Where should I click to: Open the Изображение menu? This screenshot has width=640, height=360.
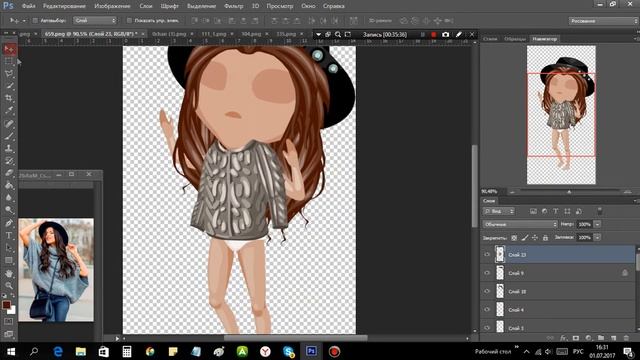tap(112, 6)
